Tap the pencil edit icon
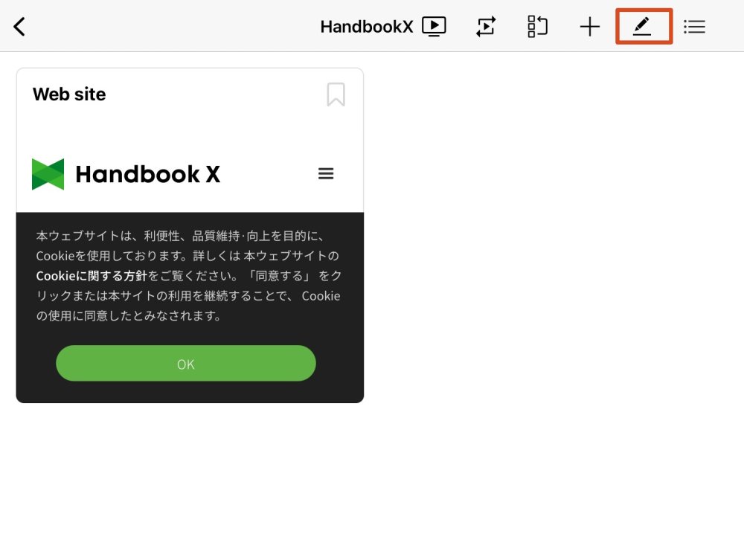The width and height of the screenshot is (744, 560). coord(642,27)
